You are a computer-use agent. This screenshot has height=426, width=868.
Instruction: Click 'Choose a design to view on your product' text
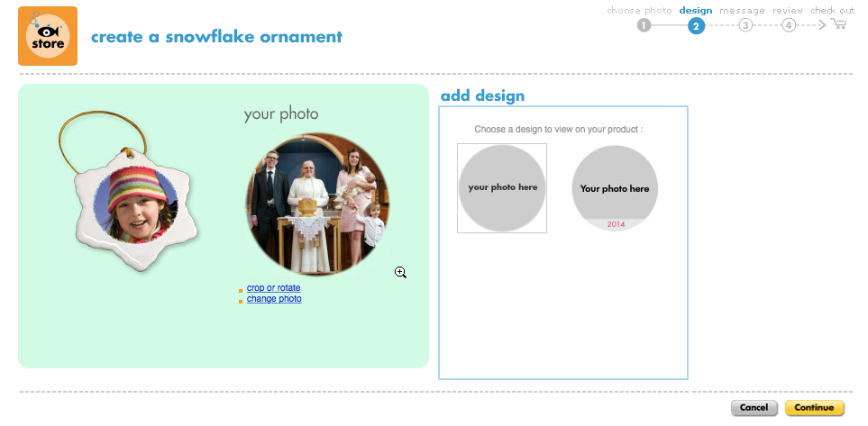point(559,130)
